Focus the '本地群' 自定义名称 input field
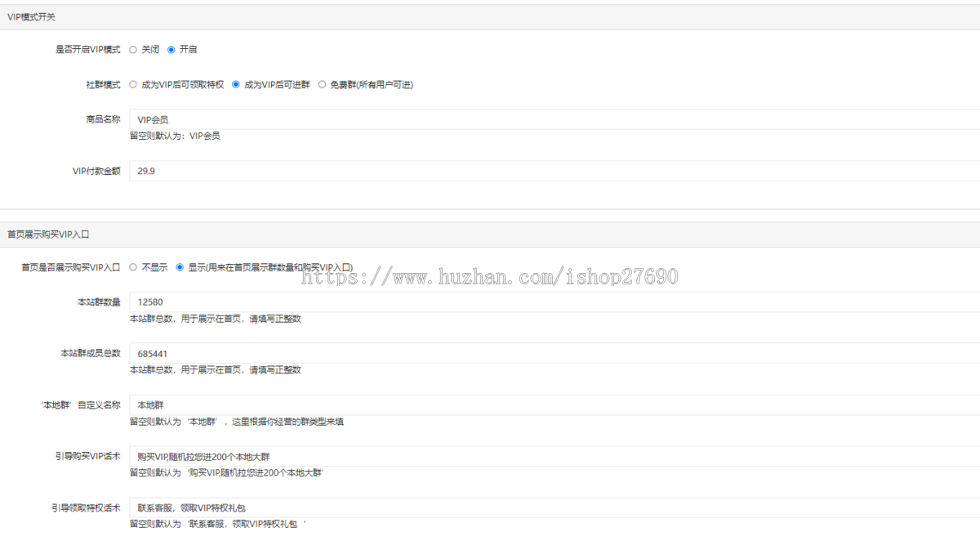Image resolution: width=980 pixels, height=550 pixels. pos(555,405)
